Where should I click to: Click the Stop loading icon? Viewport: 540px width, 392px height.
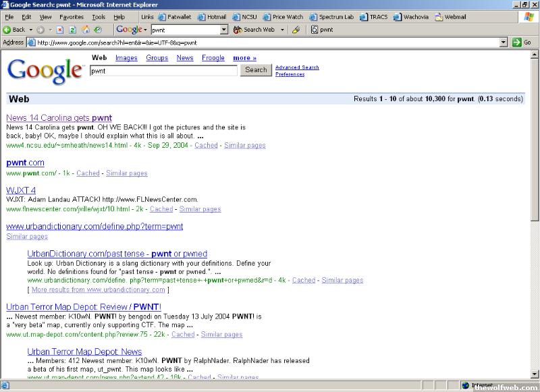tap(61, 30)
